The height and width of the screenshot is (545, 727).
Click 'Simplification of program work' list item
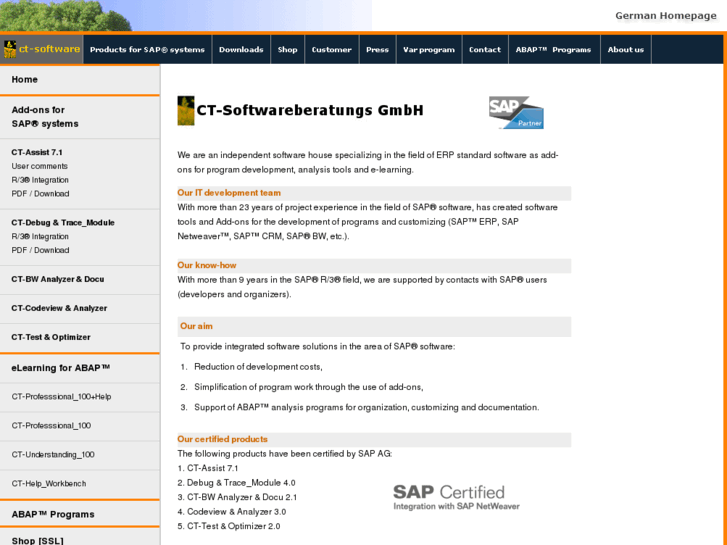(x=308, y=387)
